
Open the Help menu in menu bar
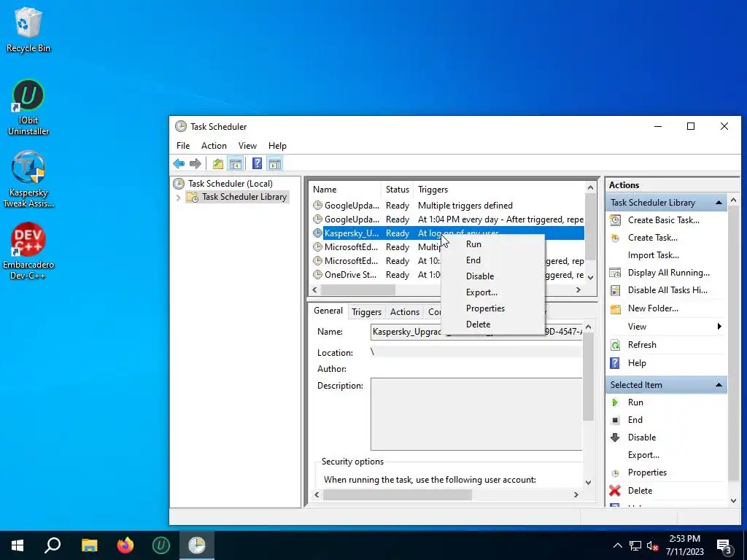277,146
